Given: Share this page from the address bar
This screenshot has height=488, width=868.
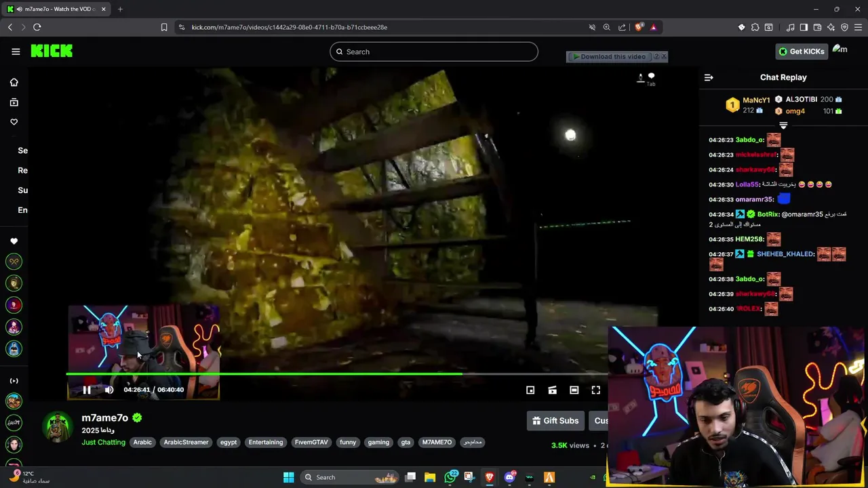Looking at the screenshot, I should pos(622,27).
